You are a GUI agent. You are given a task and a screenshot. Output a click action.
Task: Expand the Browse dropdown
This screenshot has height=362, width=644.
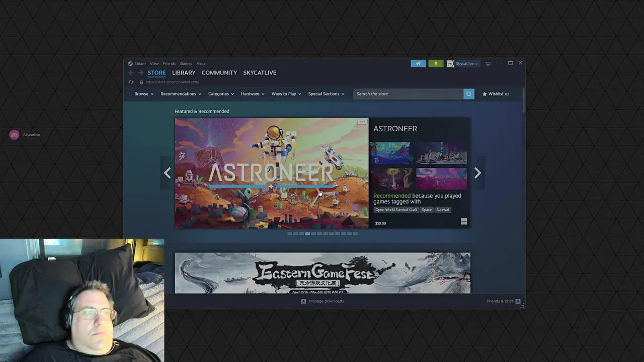[x=144, y=94]
